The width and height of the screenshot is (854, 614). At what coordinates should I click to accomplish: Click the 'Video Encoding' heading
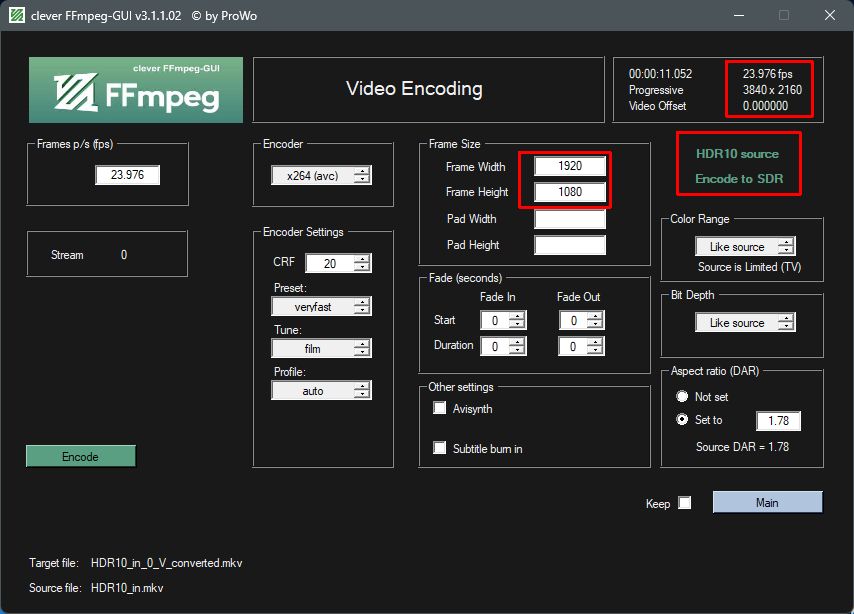click(414, 89)
